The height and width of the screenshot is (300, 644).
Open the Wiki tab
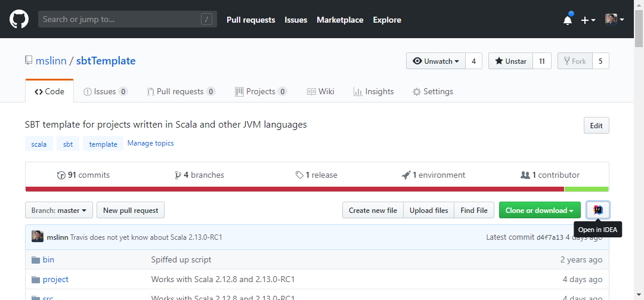321,92
